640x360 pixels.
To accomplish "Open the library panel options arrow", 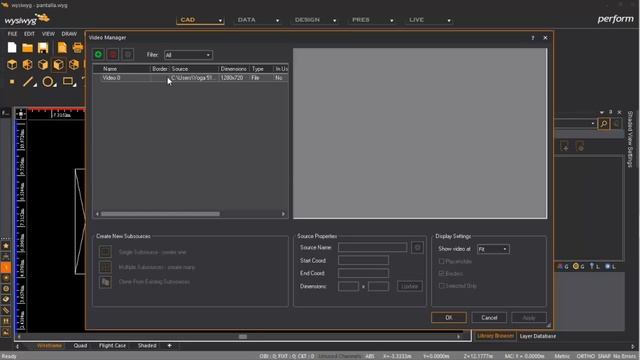I will tap(602, 112).
